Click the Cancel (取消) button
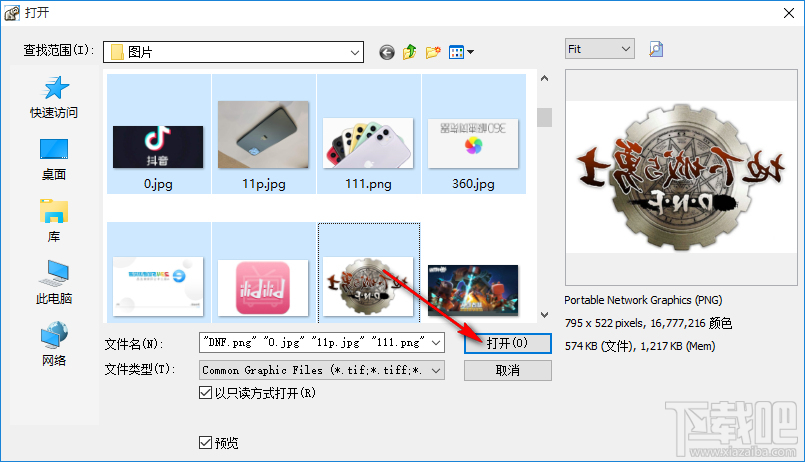Screen dimensions: 805x462 pos(508,370)
